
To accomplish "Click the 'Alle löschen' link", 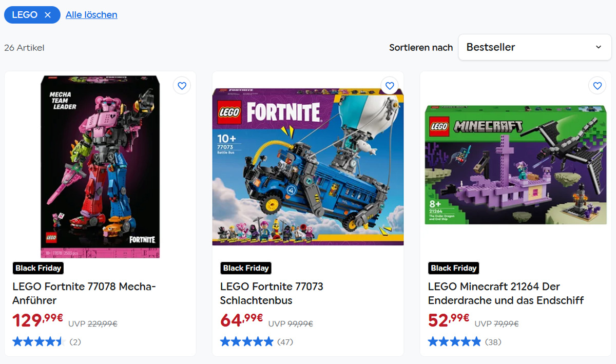I will [x=91, y=15].
